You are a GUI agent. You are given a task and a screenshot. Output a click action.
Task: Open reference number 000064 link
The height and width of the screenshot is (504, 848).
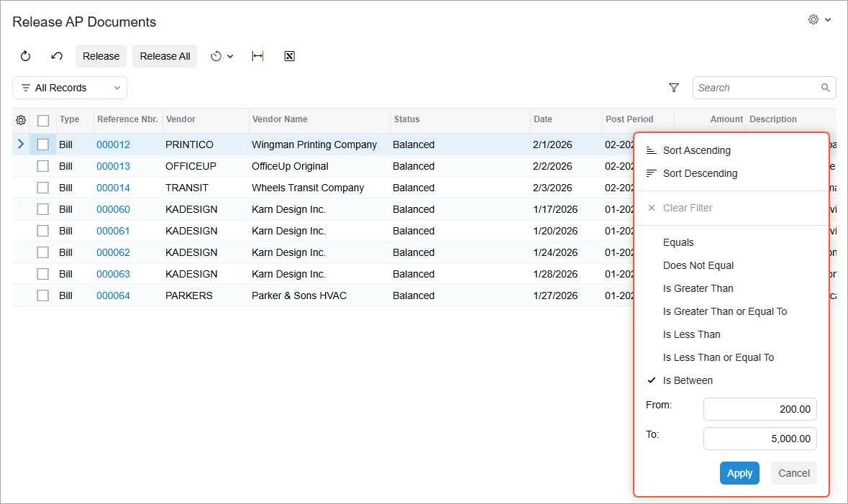pyautogui.click(x=113, y=295)
